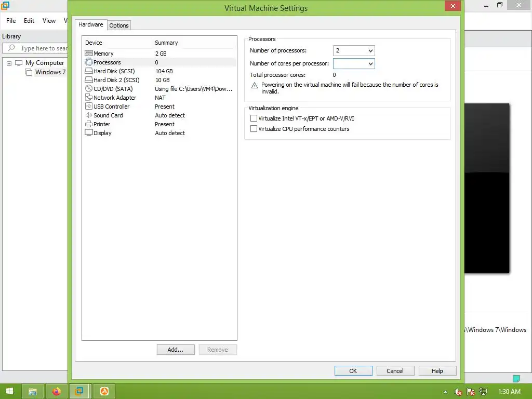This screenshot has height=399, width=532.
Task: Open the orange Avast taskbar icon
Action: pyautogui.click(x=104, y=391)
